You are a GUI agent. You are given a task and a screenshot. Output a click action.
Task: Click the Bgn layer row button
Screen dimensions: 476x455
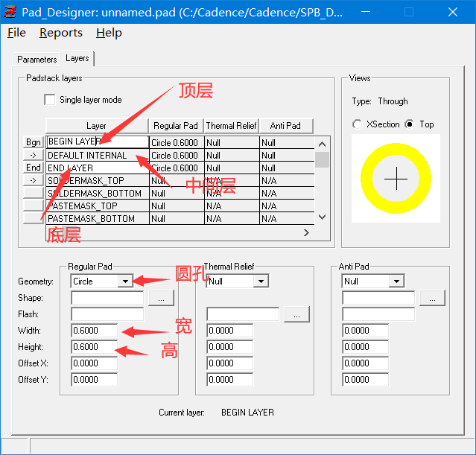coord(34,141)
